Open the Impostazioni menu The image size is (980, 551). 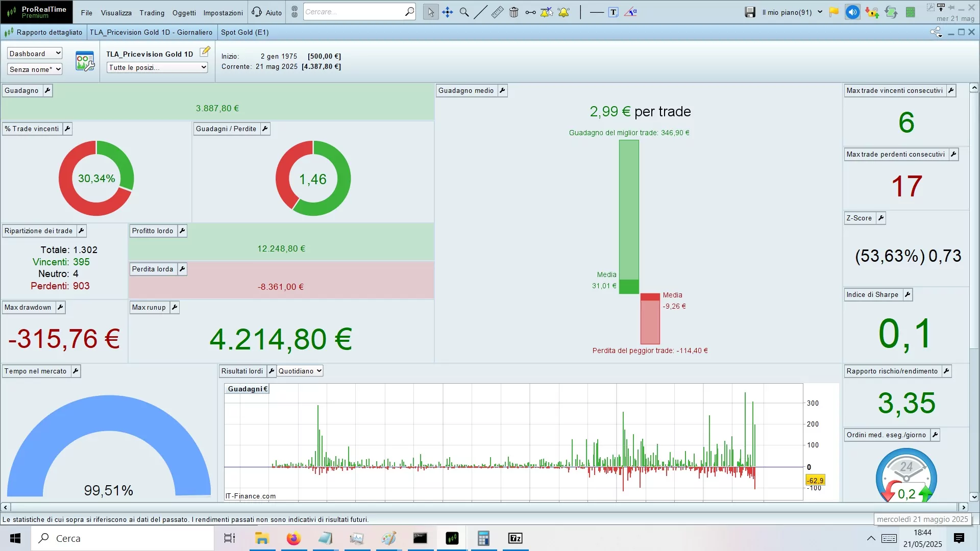(x=223, y=13)
